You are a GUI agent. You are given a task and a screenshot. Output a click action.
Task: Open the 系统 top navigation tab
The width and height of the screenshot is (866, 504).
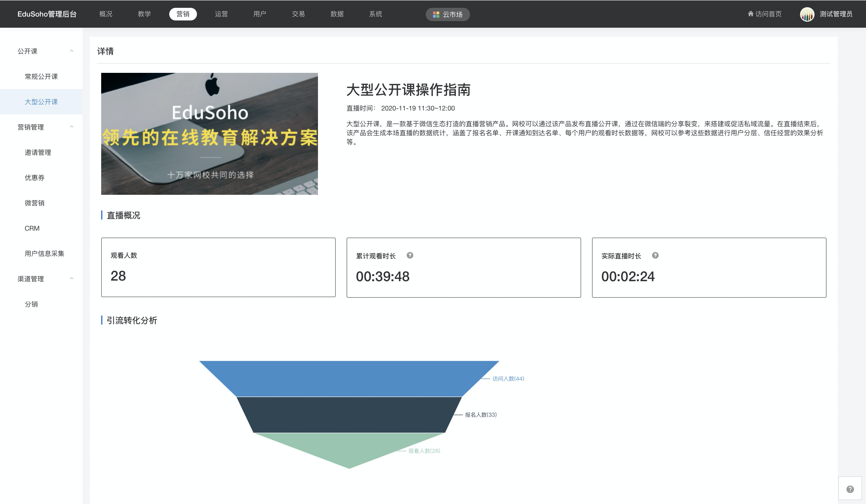(375, 14)
